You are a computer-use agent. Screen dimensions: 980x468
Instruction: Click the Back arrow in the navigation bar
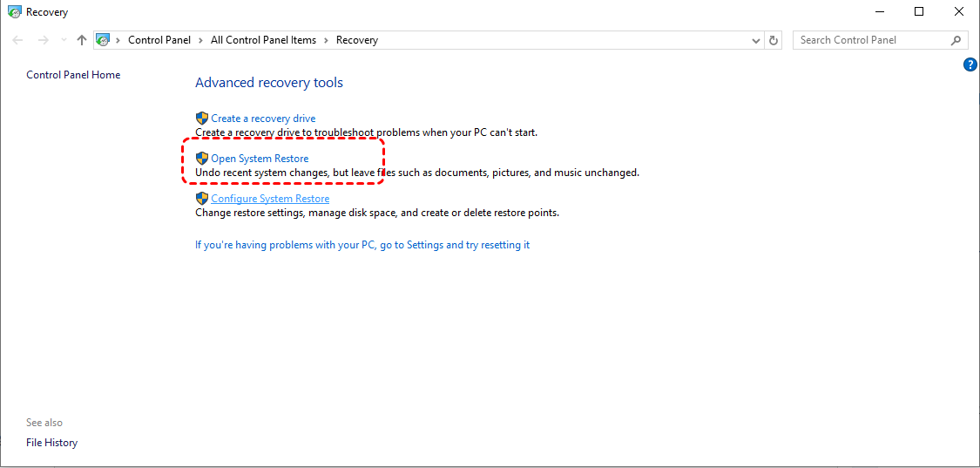point(17,40)
